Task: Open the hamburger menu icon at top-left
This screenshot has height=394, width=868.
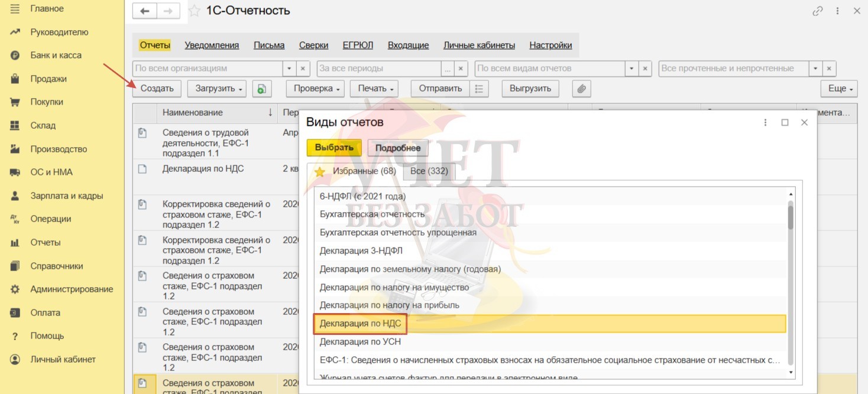Action: (x=15, y=9)
